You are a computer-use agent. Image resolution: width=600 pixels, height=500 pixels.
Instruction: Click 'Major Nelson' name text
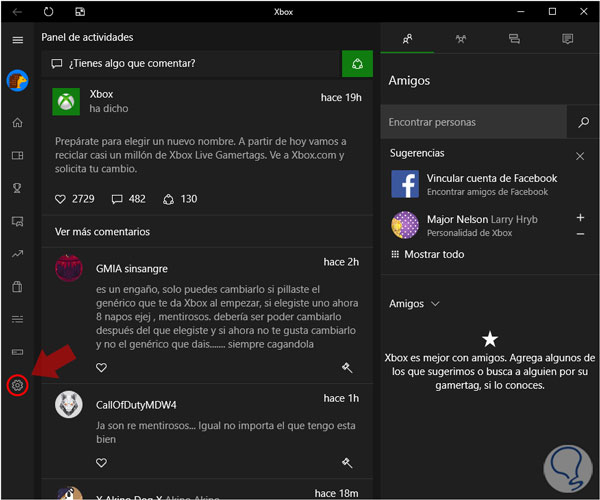(458, 219)
